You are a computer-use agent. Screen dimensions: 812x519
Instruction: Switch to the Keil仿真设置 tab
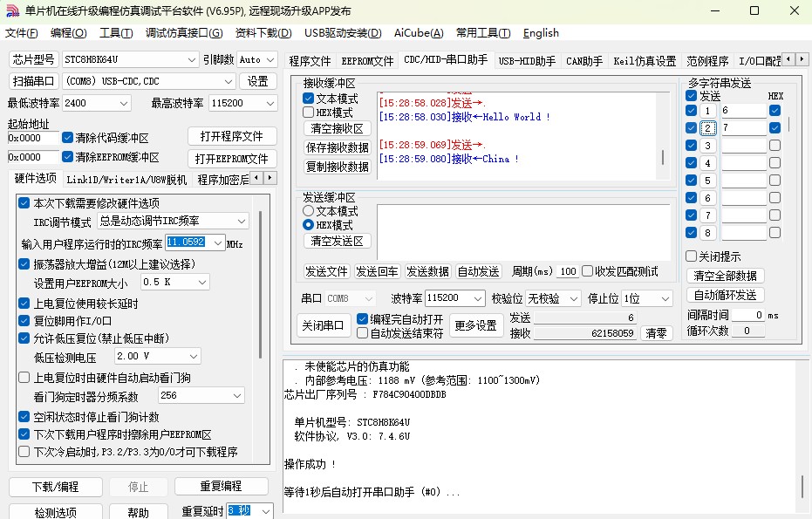[645, 60]
